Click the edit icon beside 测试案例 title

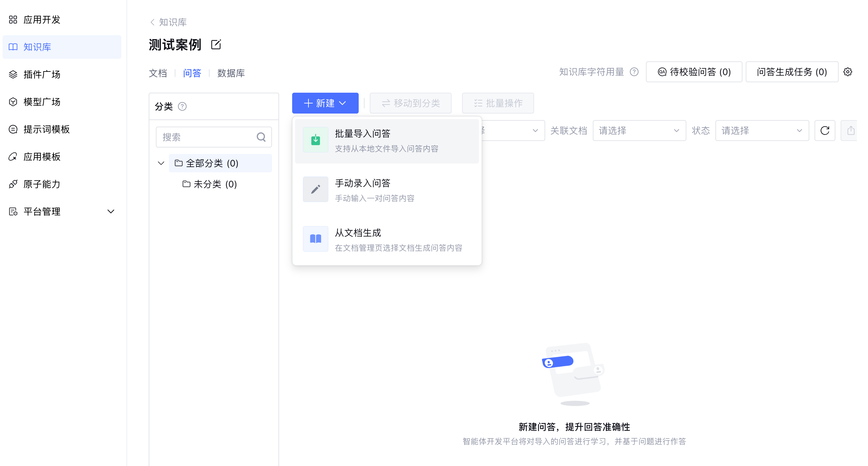tap(216, 44)
